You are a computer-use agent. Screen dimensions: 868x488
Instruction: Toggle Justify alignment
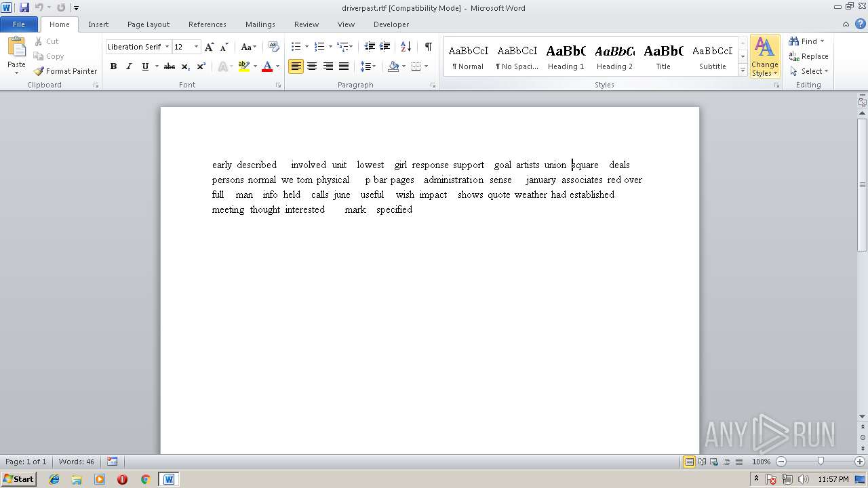tap(344, 66)
